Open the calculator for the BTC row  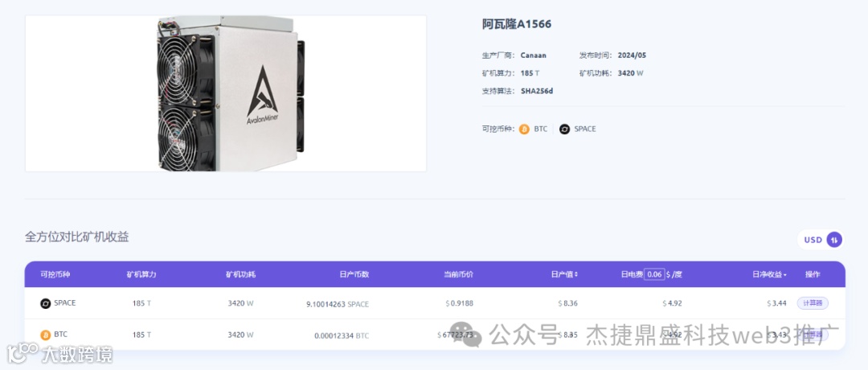813,335
